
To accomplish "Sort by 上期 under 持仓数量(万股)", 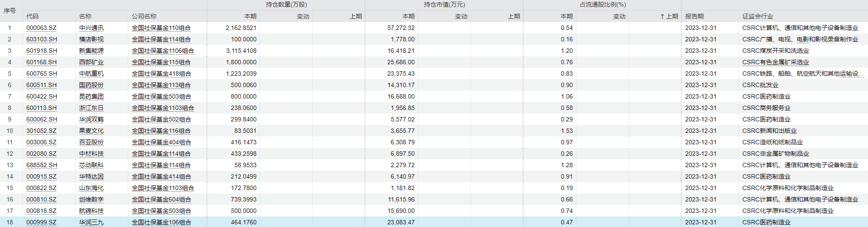I will (356, 16).
